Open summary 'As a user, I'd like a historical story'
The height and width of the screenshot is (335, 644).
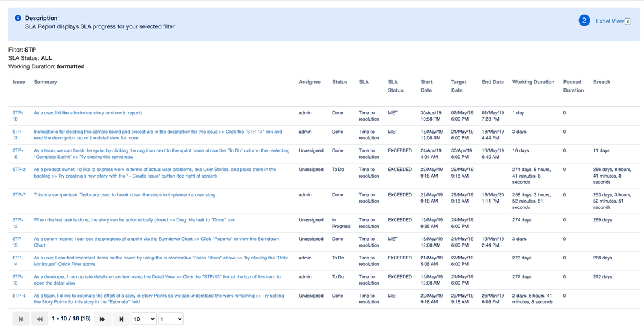coord(88,112)
